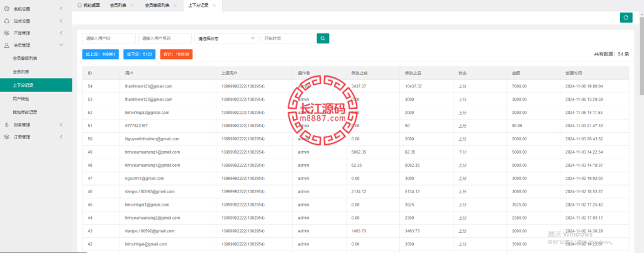Click the blue 总上分: 108961 button
This screenshot has width=644, height=253.
coord(101,54)
